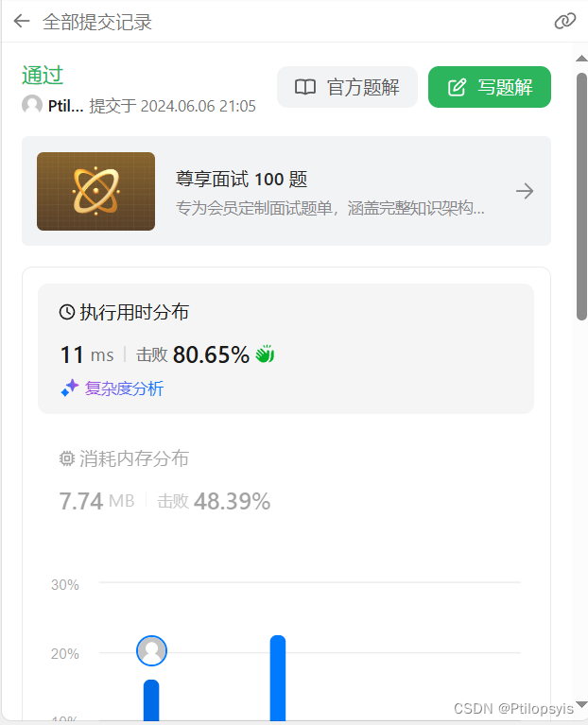Click the 7.74 MB memory value
588x725 pixels.
[96, 501]
